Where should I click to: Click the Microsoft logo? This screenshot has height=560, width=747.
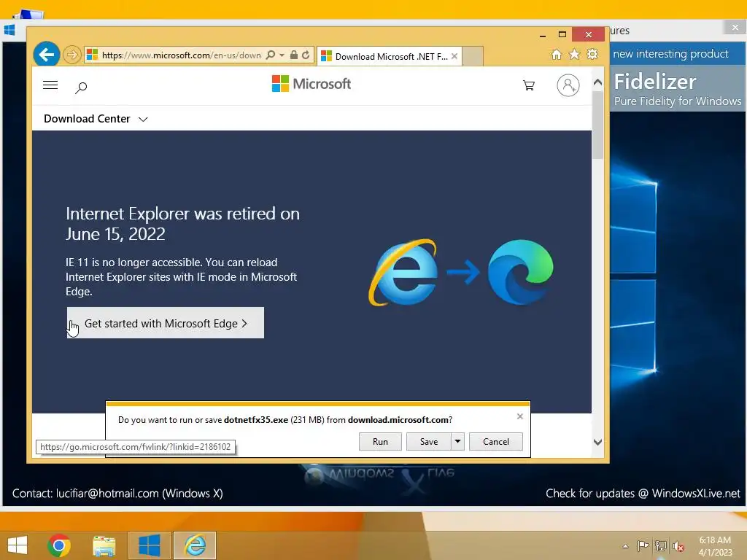pos(311,84)
